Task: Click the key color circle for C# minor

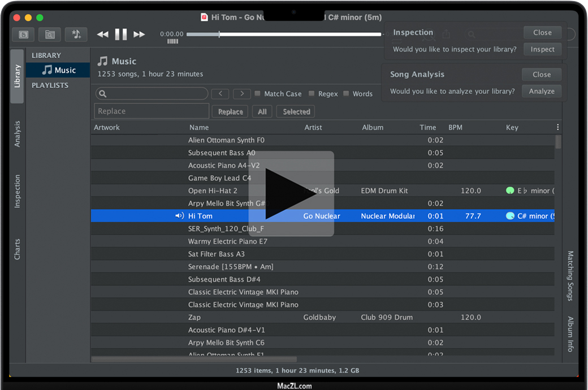Action: click(510, 216)
